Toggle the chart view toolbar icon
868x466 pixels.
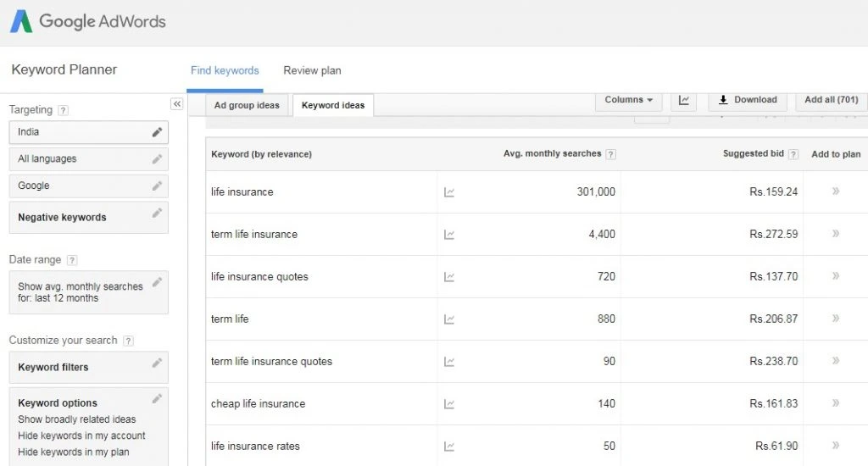684,100
